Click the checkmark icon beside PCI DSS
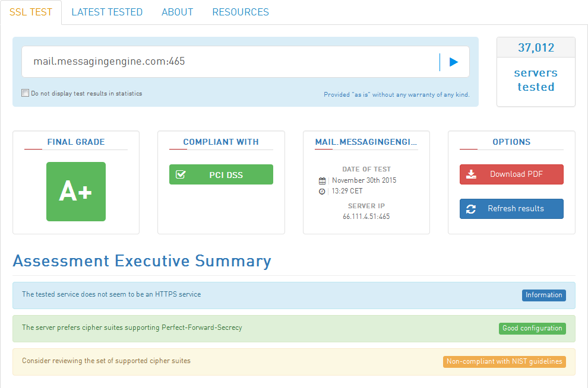The width and height of the screenshot is (588, 388). 181,174
